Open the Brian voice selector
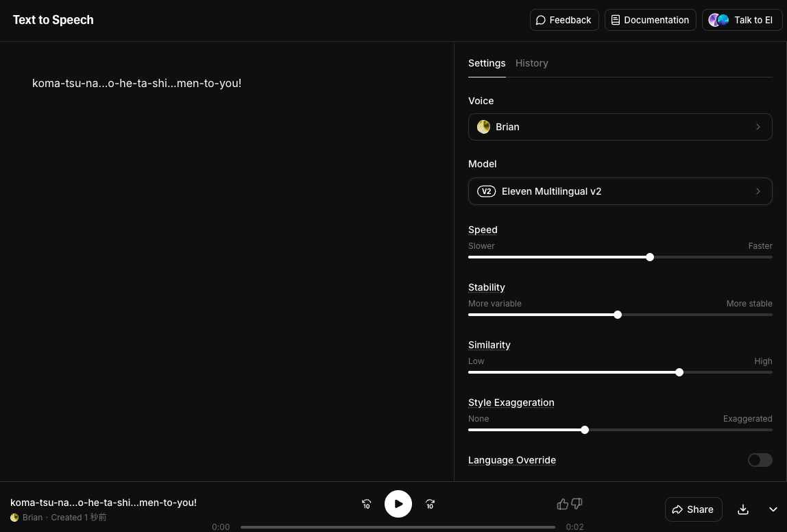Image resolution: width=787 pixels, height=532 pixels. pos(620,127)
